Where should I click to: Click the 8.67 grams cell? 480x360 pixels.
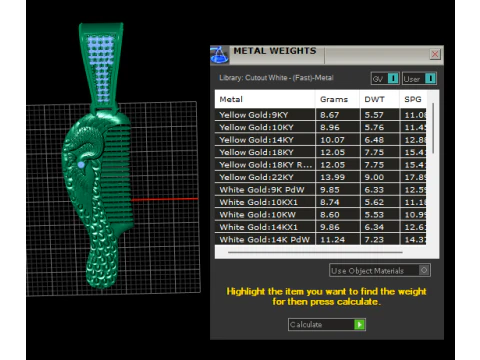pyautogui.click(x=337, y=115)
